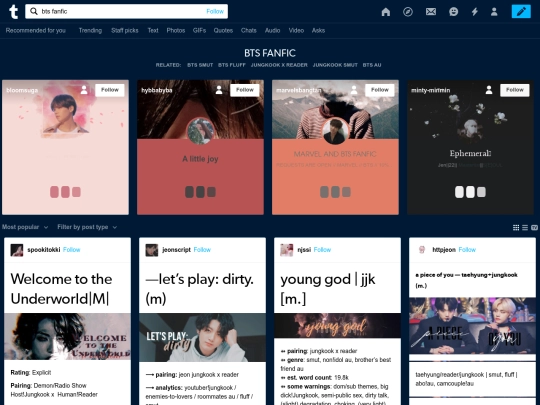Open the Welcome to the Underworld banner image

point(68,336)
